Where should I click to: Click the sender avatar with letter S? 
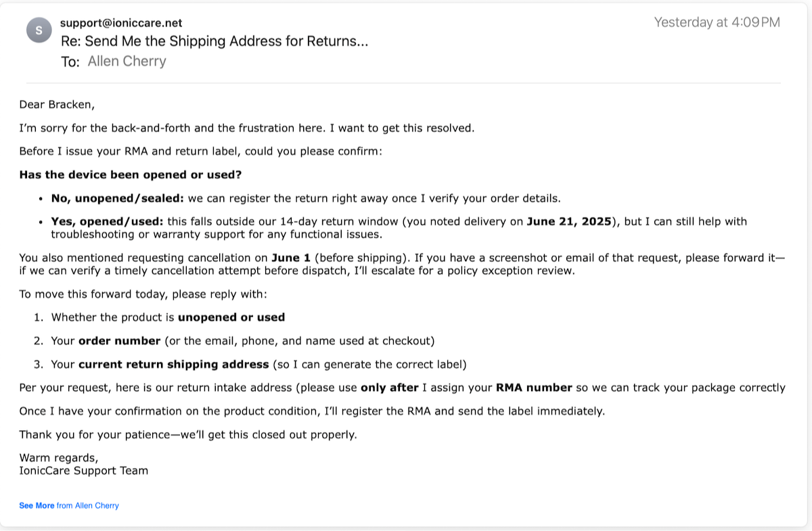39,30
